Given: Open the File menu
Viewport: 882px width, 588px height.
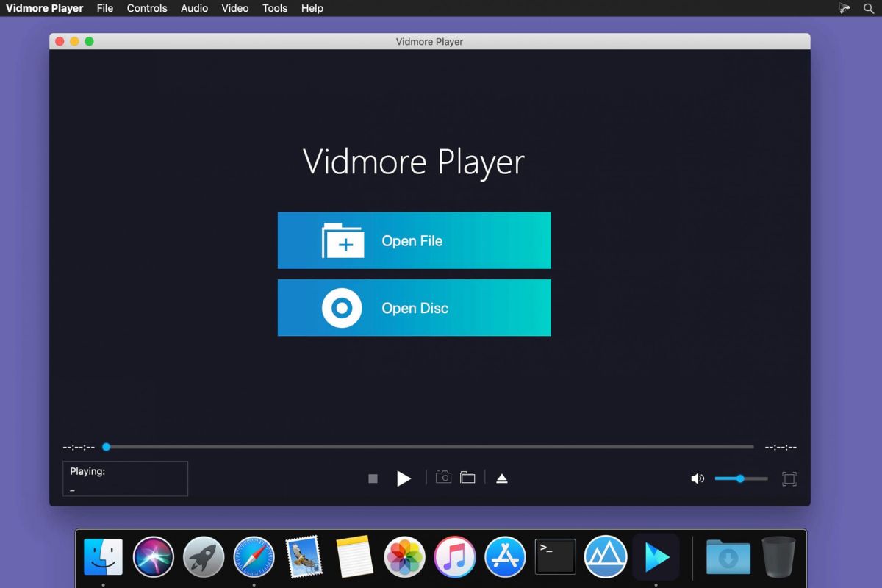Looking at the screenshot, I should pos(105,8).
